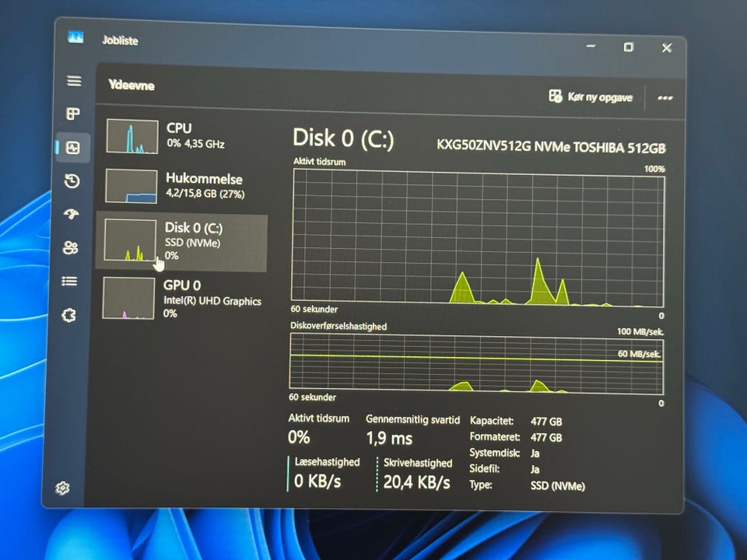
Task: Select the GPU 0 entry
Action: point(181,299)
